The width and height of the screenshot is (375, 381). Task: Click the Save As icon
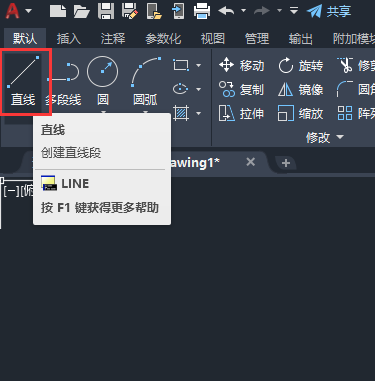click(130, 11)
